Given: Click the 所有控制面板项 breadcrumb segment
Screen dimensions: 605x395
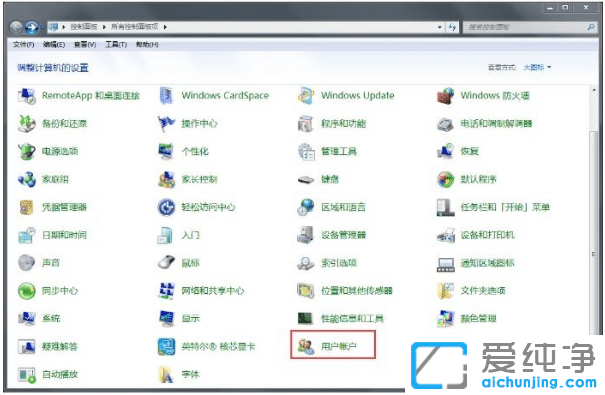Looking at the screenshot, I should point(135,27).
